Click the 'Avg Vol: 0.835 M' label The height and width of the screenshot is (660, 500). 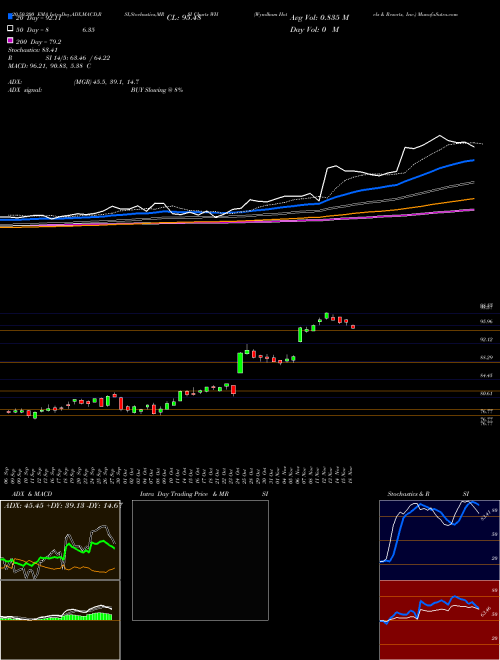click(x=319, y=18)
